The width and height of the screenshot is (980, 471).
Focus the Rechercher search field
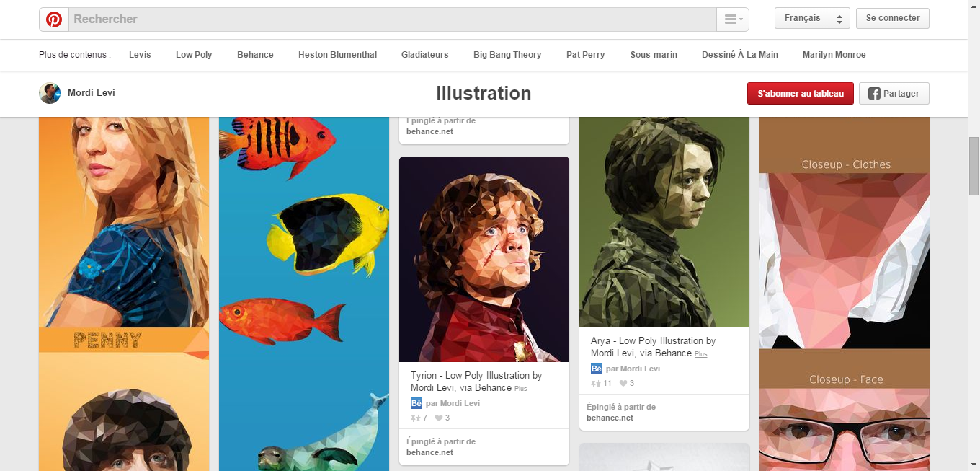pos(393,19)
